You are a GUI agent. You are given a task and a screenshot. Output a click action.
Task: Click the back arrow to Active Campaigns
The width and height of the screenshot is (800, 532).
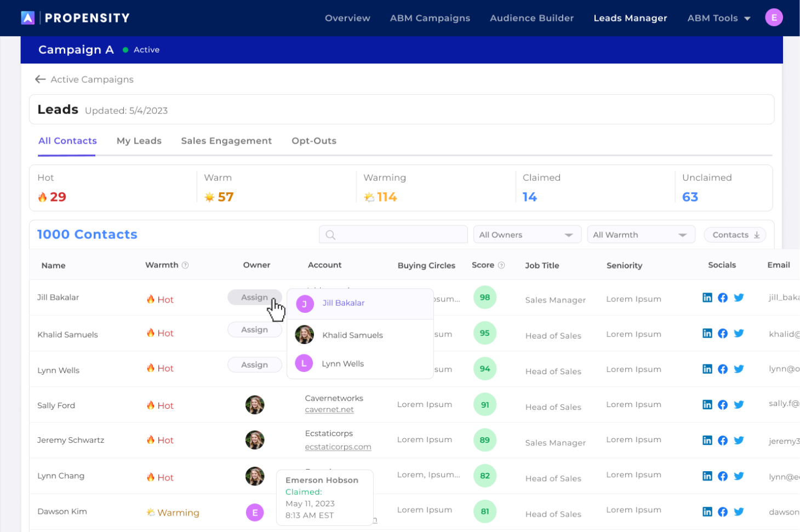pyautogui.click(x=40, y=79)
